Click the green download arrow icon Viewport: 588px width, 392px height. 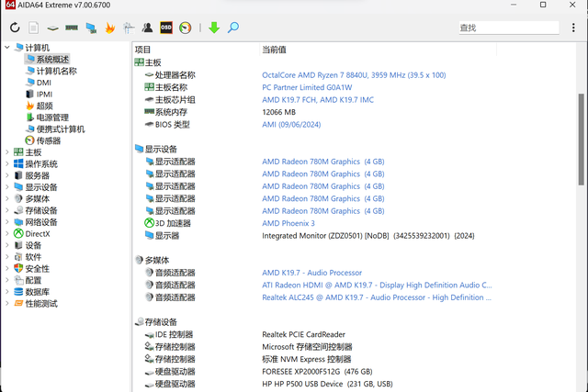pyautogui.click(x=214, y=28)
